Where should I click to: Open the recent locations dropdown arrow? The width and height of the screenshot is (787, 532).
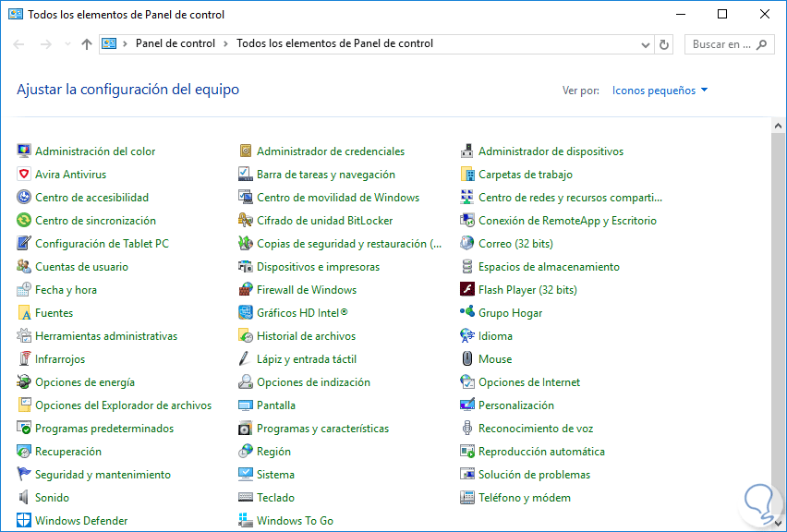pos(67,44)
